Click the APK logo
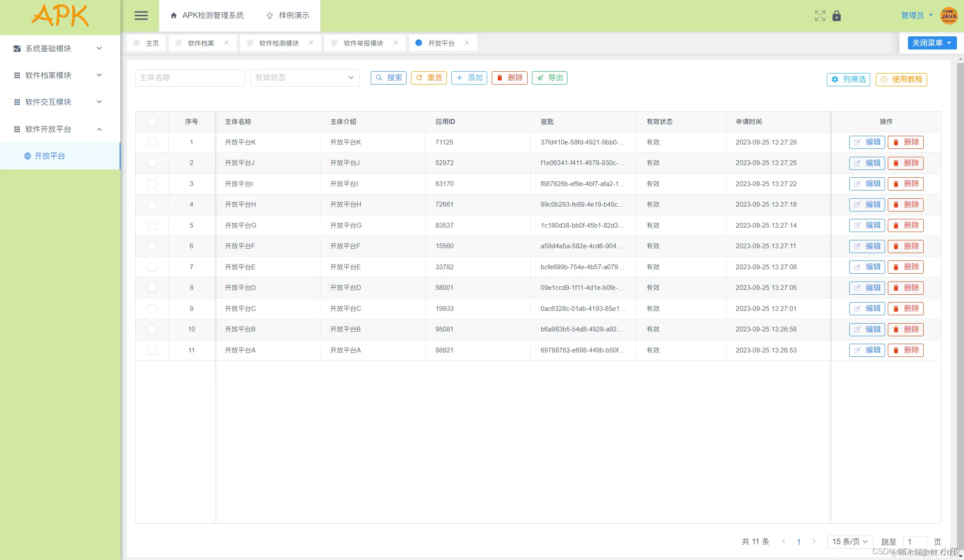 [60, 16]
